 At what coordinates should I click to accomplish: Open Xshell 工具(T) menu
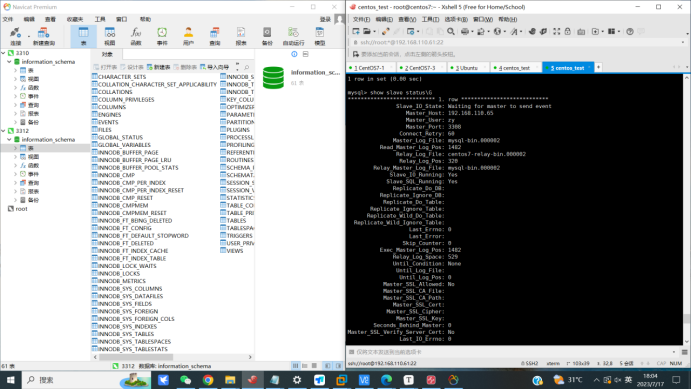(x=430, y=19)
